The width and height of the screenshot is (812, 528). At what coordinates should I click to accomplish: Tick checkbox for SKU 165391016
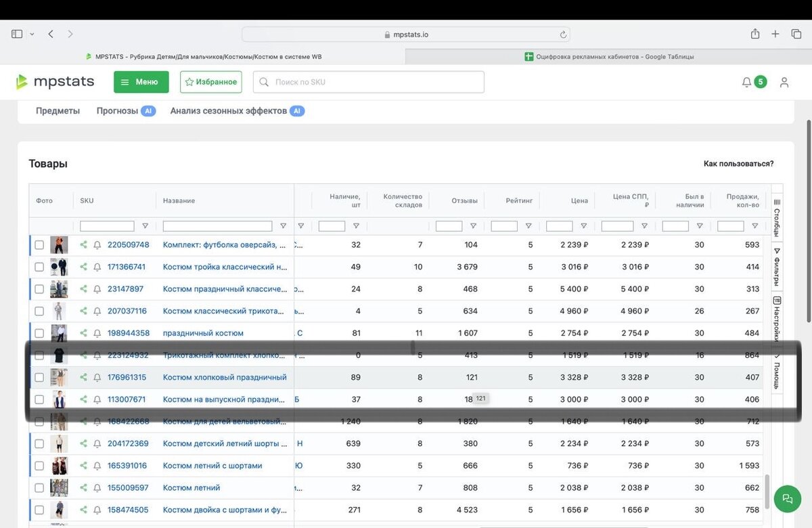(x=39, y=466)
